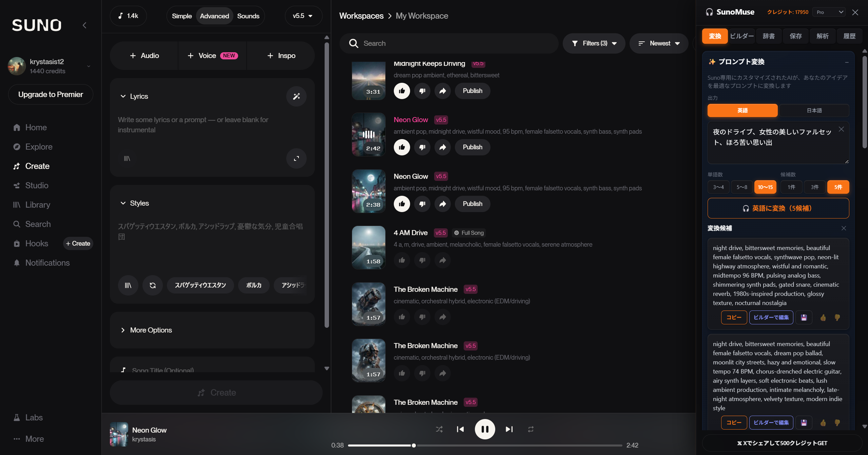Select 3件 candidate count

coord(815,187)
